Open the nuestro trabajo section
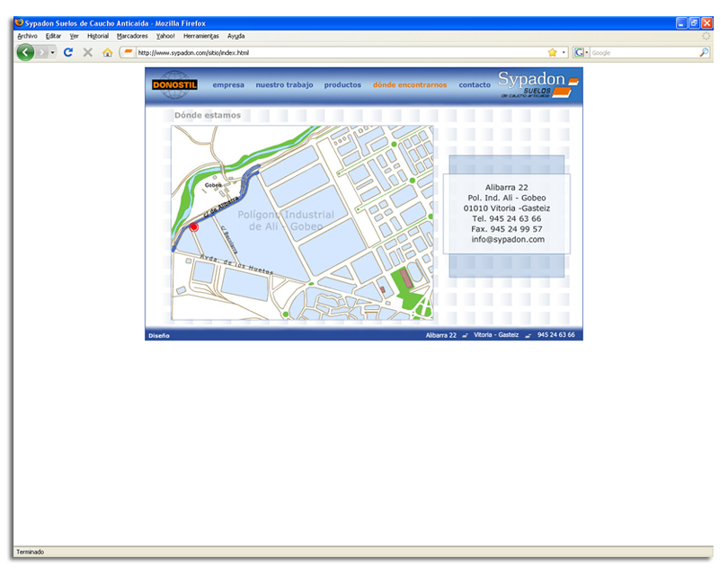 click(284, 85)
